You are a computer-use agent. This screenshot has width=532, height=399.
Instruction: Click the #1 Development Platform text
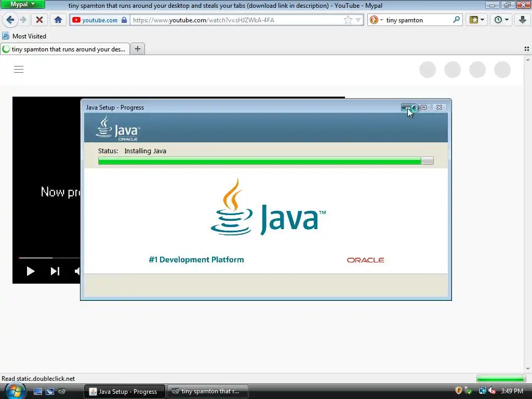[196, 260]
